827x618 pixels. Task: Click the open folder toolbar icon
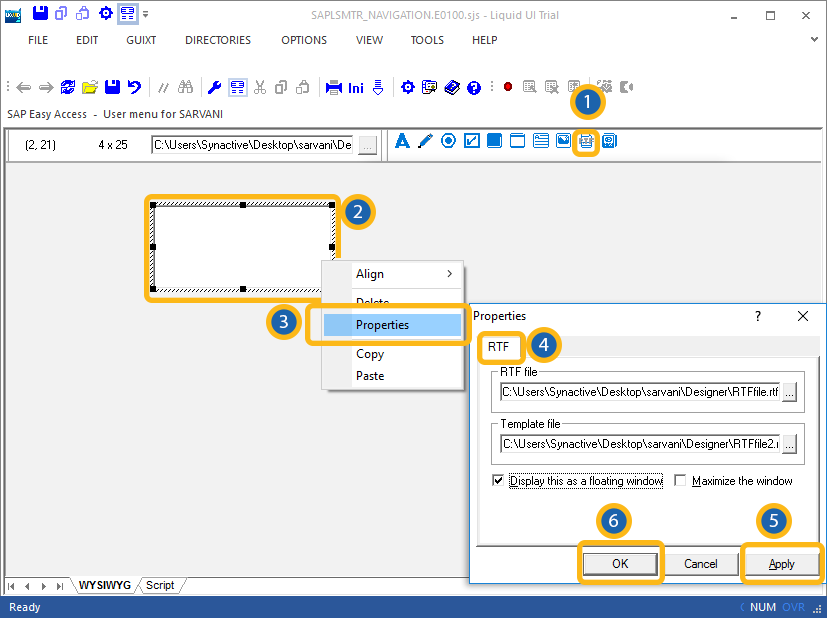[90, 87]
